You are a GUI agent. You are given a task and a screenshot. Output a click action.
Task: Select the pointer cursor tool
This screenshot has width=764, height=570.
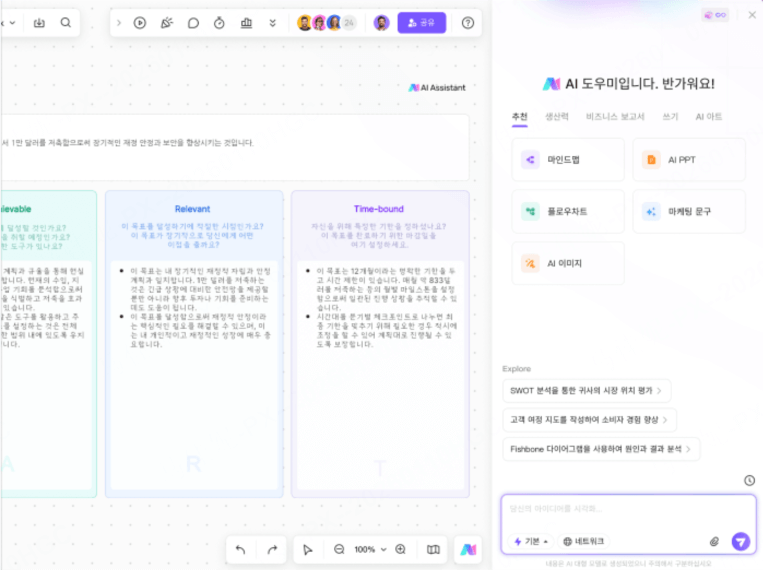307,550
